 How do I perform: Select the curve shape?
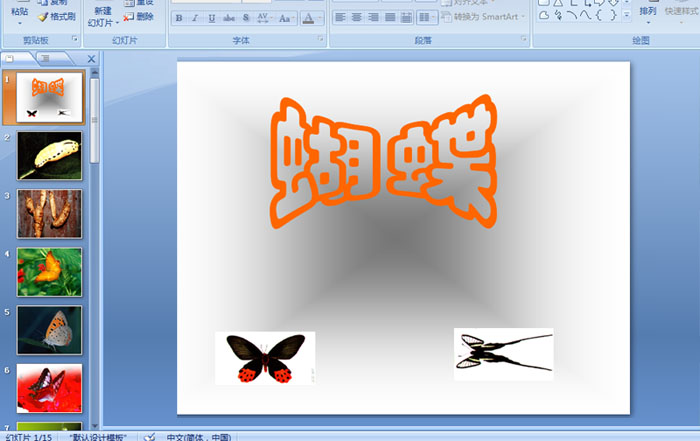pos(585,16)
